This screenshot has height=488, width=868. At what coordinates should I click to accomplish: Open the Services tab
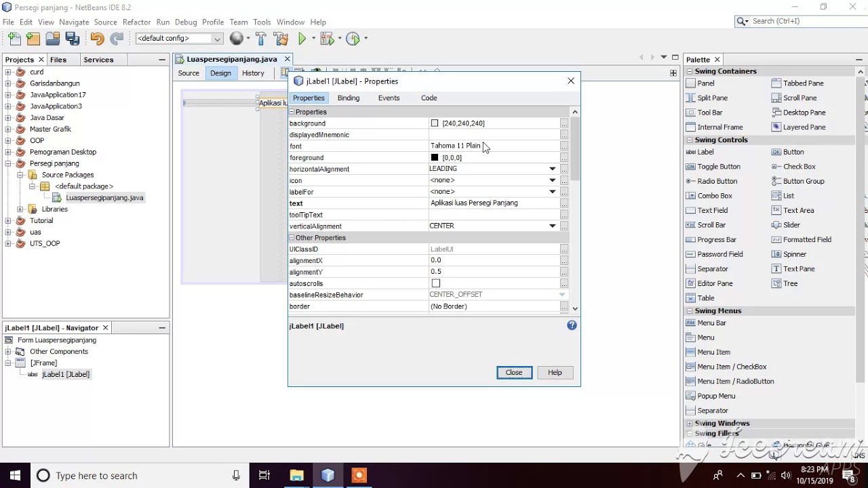coord(98,60)
